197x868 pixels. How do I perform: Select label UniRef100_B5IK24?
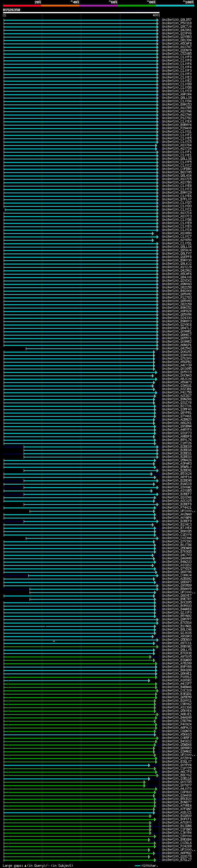177,474
